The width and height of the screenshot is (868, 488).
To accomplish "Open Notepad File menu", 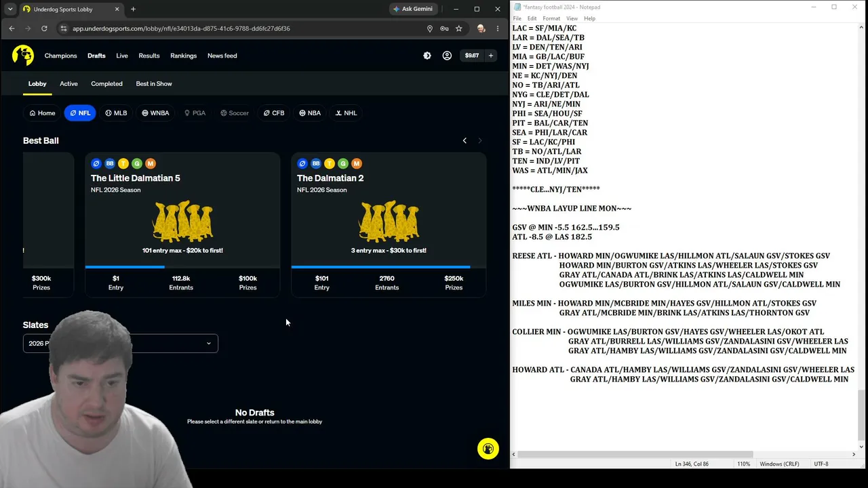I will [517, 18].
